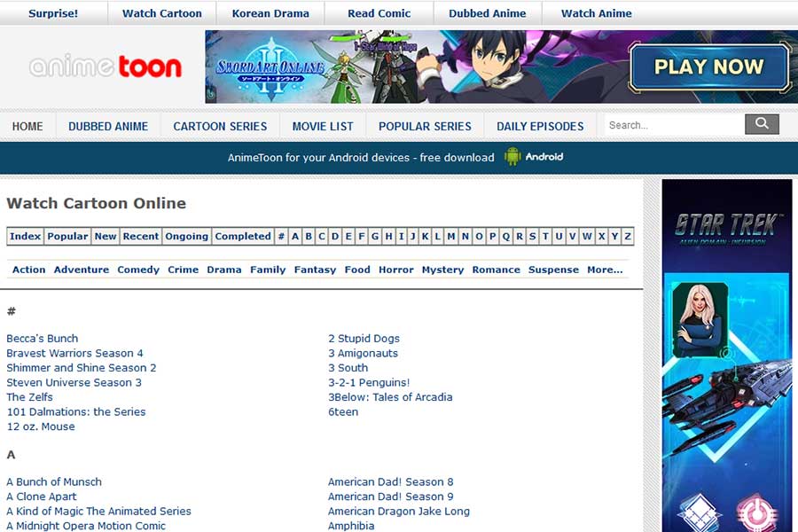Open Shimmer and Shine Season 2
This screenshot has width=798, height=532.
pyautogui.click(x=82, y=368)
